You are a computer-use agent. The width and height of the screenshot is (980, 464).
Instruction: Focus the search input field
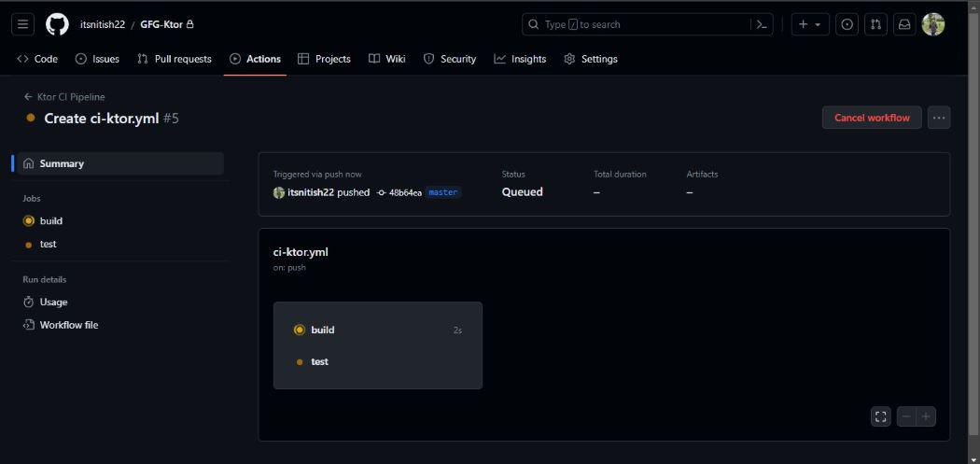(x=637, y=24)
